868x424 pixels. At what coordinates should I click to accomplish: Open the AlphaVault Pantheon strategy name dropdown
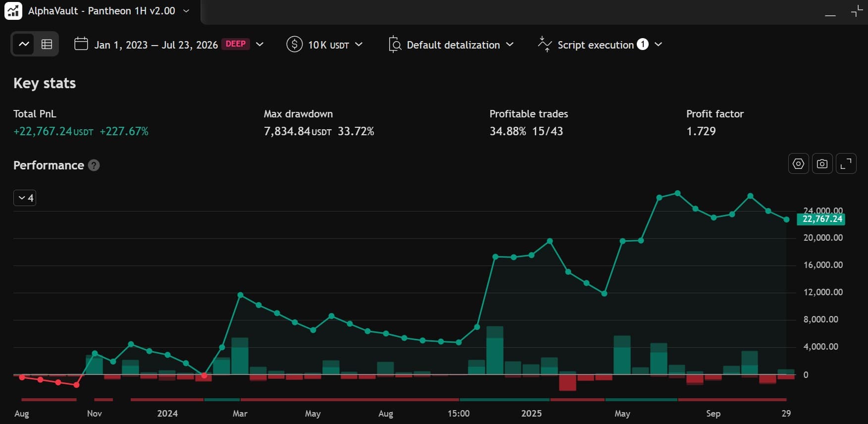pos(109,11)
